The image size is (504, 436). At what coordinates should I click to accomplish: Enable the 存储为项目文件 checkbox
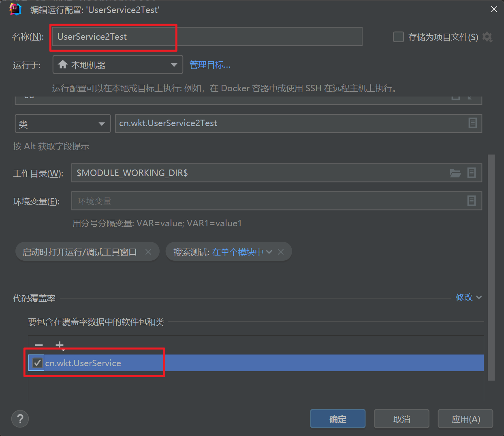[399, 37]
